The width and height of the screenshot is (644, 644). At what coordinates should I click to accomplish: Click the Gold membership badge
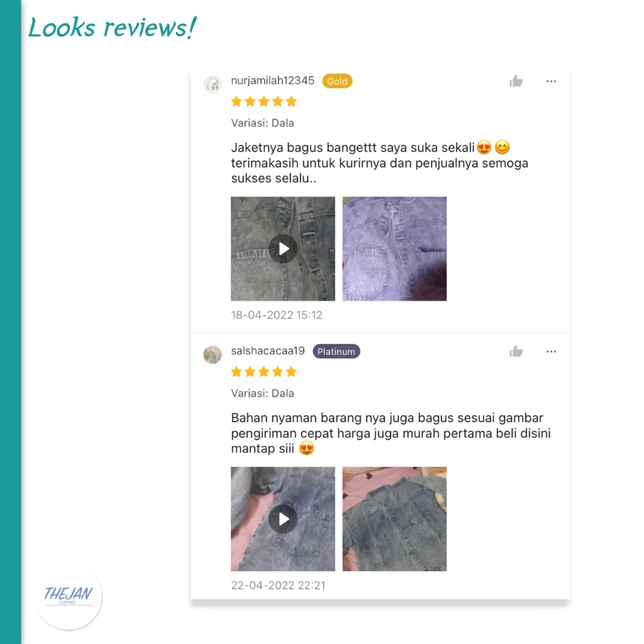[x=337, y=81]
